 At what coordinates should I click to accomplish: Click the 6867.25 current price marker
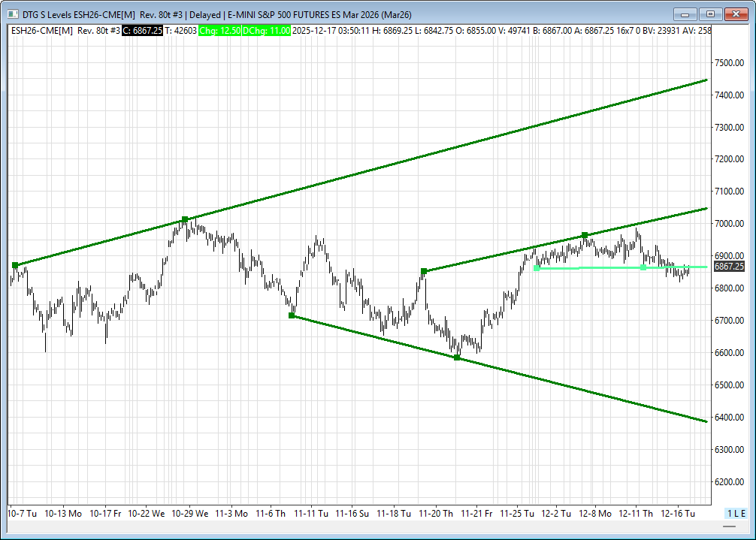tap(728, 267)
